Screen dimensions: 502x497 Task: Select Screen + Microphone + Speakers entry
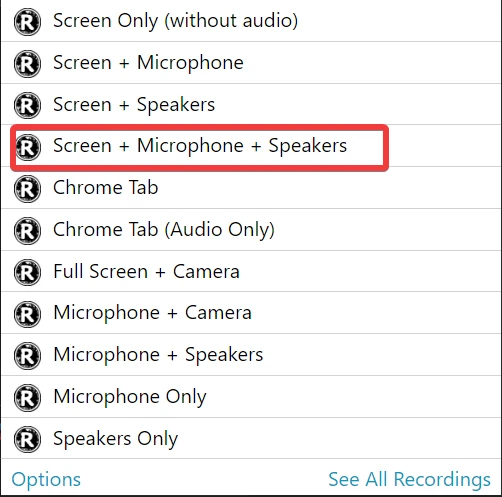coord(251,146)
